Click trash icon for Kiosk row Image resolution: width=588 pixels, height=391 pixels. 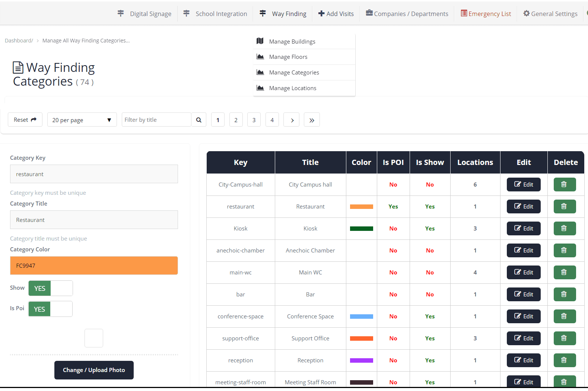coord(564,228)
